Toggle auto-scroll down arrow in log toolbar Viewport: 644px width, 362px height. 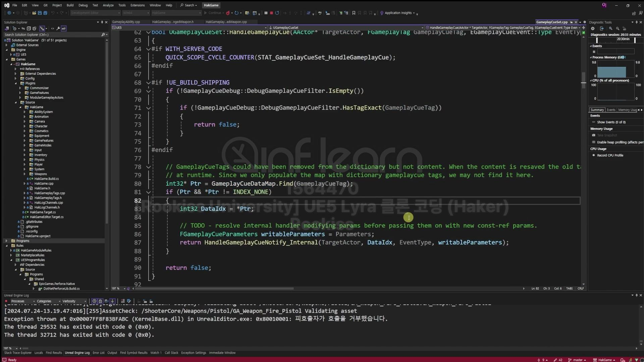(x=112, y=301)
